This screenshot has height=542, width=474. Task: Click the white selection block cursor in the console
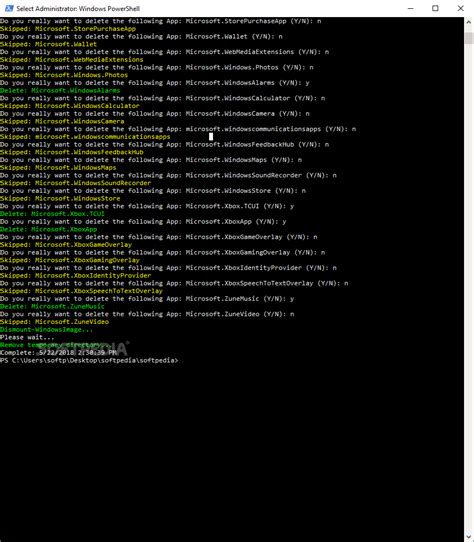211,137
